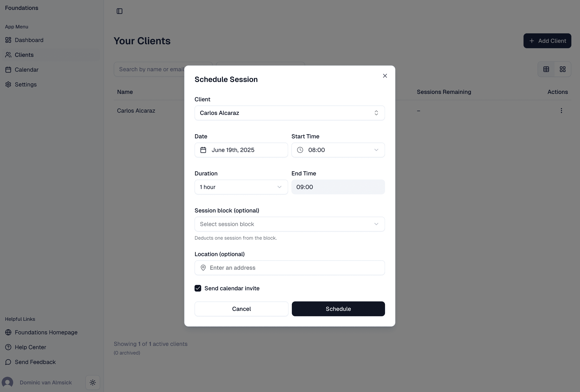Open the Client selection dropdown
Image resolution: width=580 pixels, height=392 pixels.
pyautogui.click(x=289, y=113)
